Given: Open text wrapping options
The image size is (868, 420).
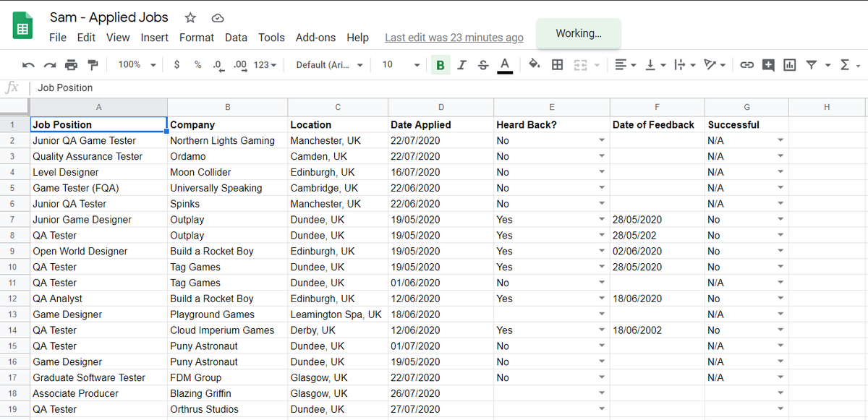Looking at the screenshot, I should pyautogui.click(x=684, y=65).
